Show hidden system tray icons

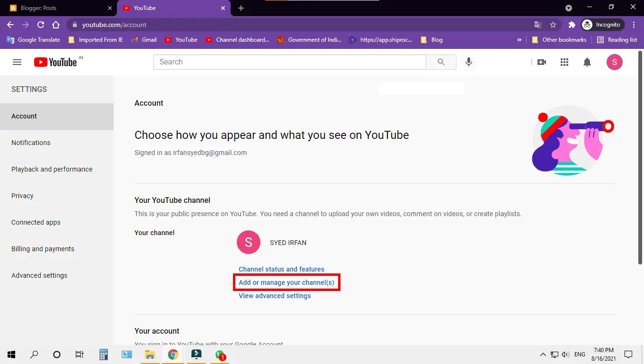pyautogui.click(x=543, y=355)
